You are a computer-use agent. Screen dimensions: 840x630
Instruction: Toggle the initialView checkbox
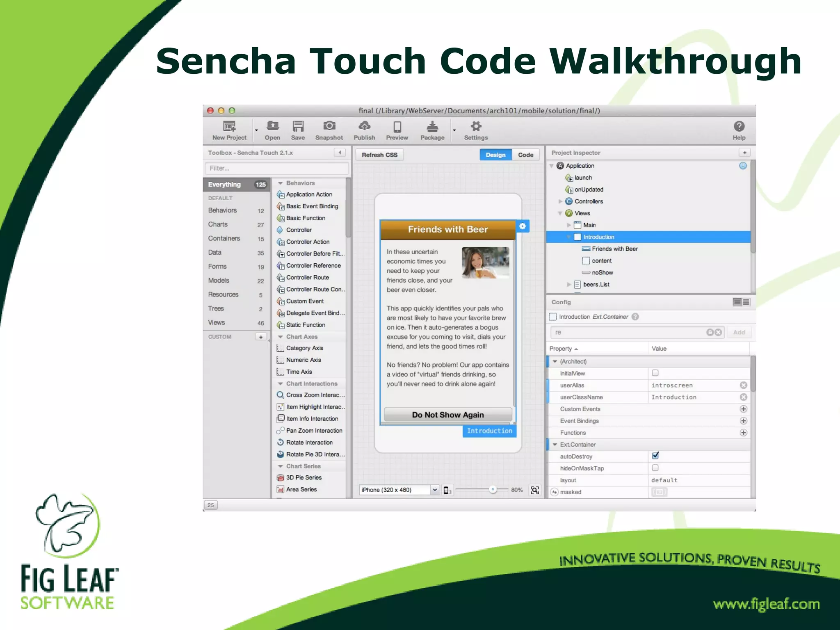655,373
